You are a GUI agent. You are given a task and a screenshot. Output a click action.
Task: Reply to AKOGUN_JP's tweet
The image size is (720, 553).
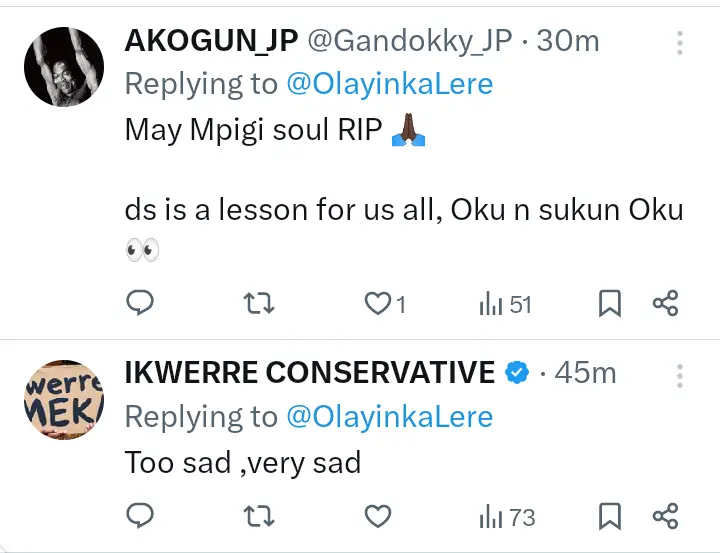(141, 303)
